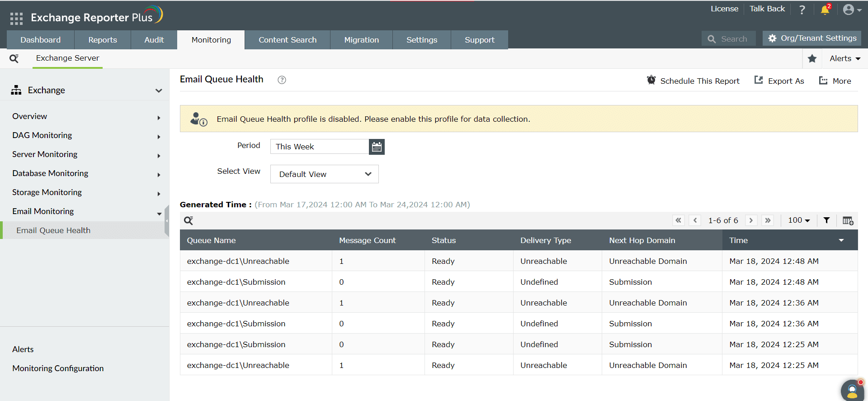Open the calendar date picker icon

[x=377, y=147]
